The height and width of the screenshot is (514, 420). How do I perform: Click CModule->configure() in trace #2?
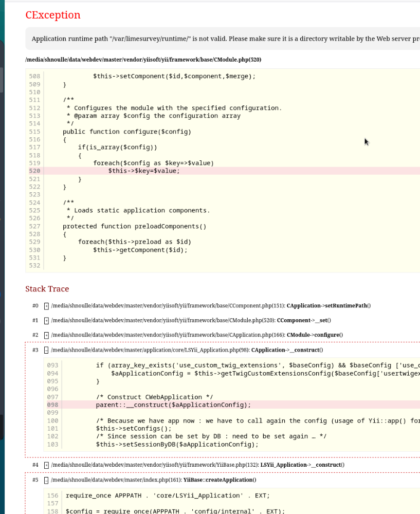point(315,335)
